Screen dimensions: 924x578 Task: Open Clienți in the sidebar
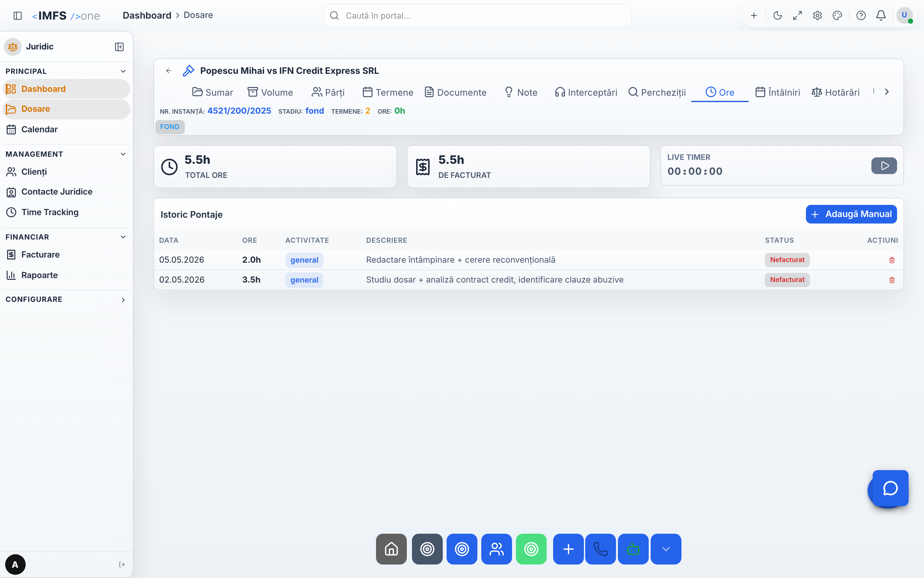(x=66, y=172)
